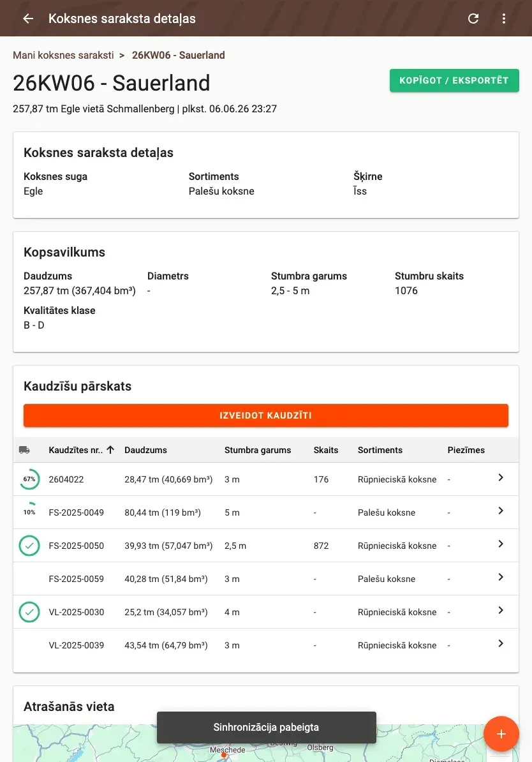The image size is (532, 762).
Task: Click the location map preview
Action: click(x=266, y=743)
